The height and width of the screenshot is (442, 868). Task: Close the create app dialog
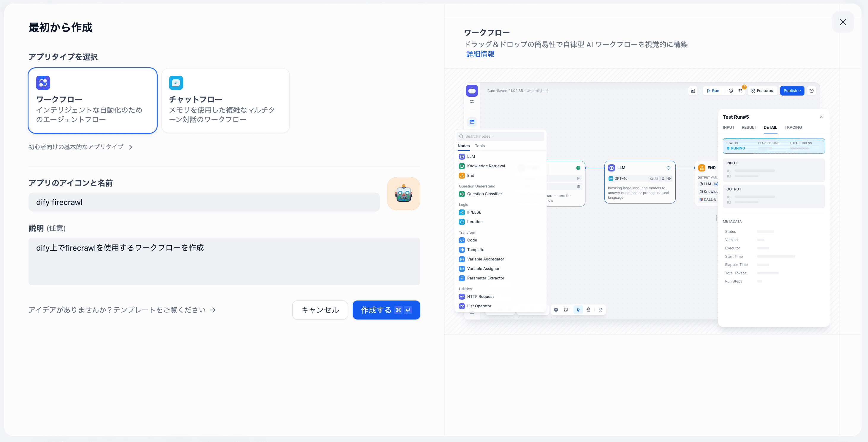pos(843,22)
